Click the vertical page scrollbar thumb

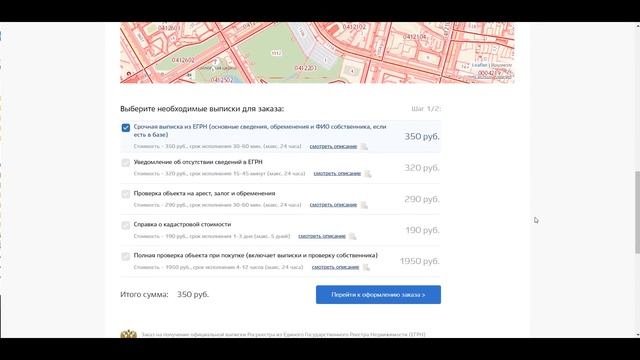tap(637, 212)
